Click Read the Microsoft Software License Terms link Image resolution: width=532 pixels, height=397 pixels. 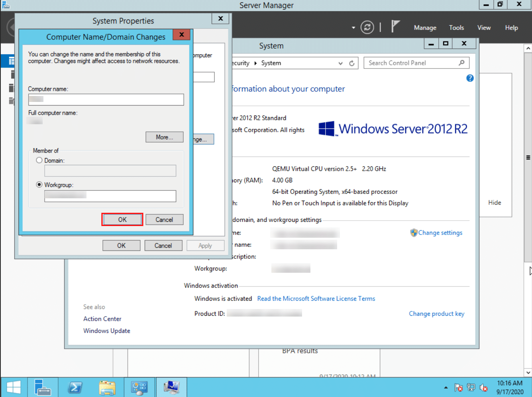(316, 298)
